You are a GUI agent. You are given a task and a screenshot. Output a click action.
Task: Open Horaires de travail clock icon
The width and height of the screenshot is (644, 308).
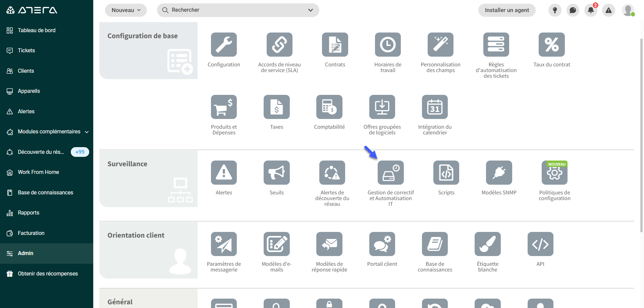click(388, 45)
